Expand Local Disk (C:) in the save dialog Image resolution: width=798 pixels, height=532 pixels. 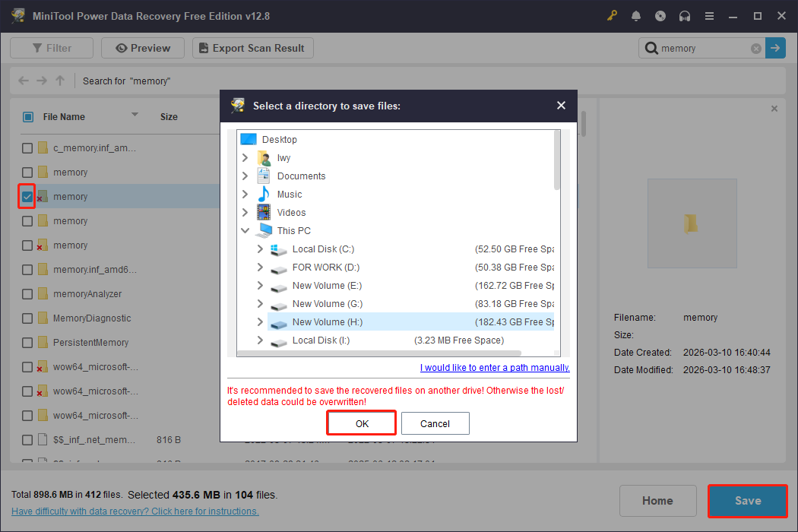[x=259, y=249]
